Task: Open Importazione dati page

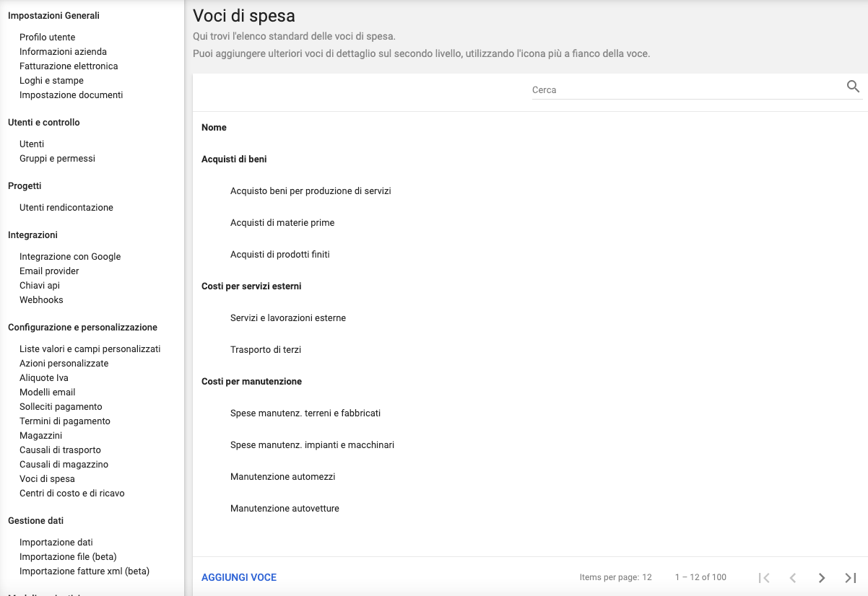Action: coord(56,543)
